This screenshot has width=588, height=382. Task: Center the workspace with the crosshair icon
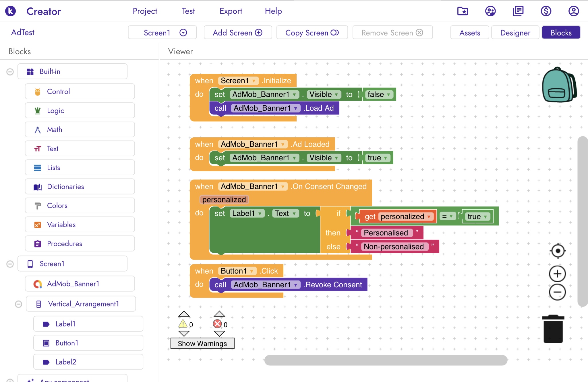click(x=558, y=251)
